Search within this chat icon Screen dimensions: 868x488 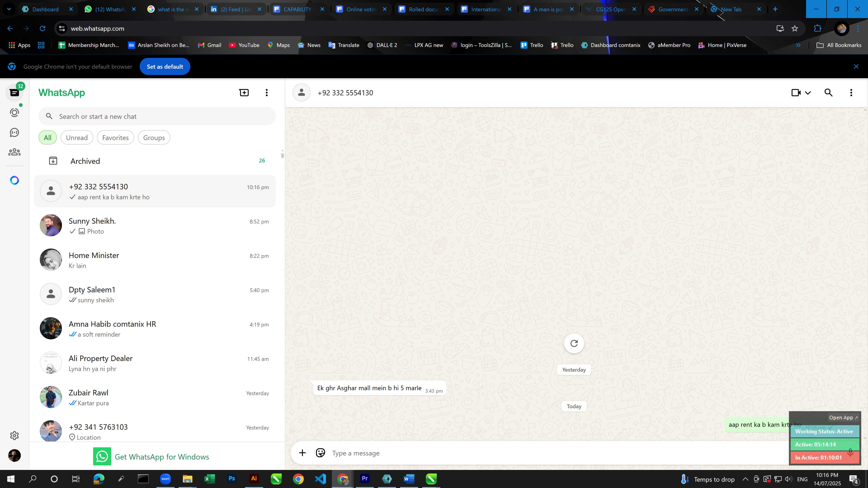click(x=829, y=93)
